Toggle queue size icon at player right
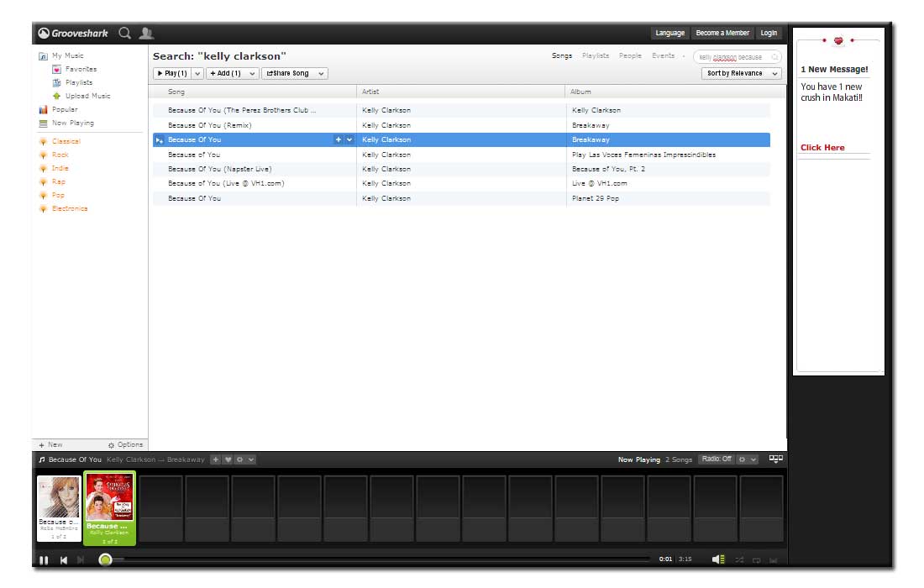 point(775,459)
